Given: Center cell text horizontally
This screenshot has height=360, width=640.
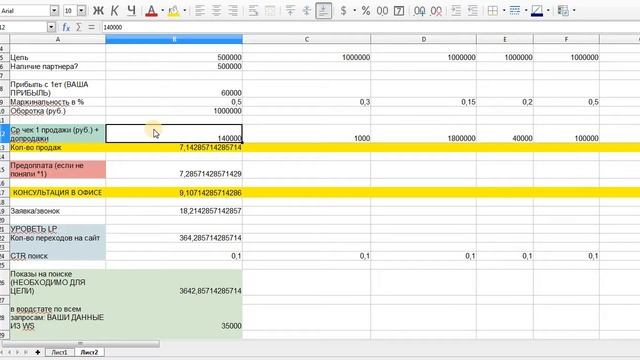Looking at the screenshot, I should click(x=216, y=11).
